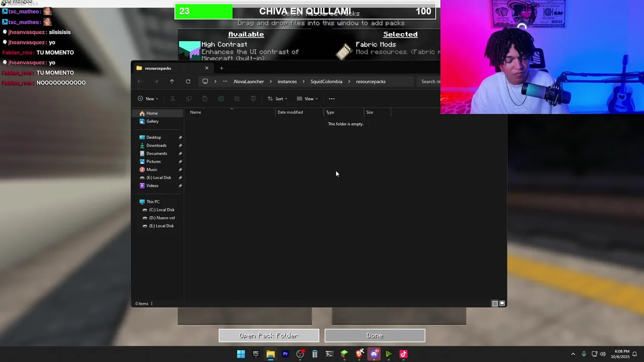Switch to details view layout button

click(x=495, y=304)
